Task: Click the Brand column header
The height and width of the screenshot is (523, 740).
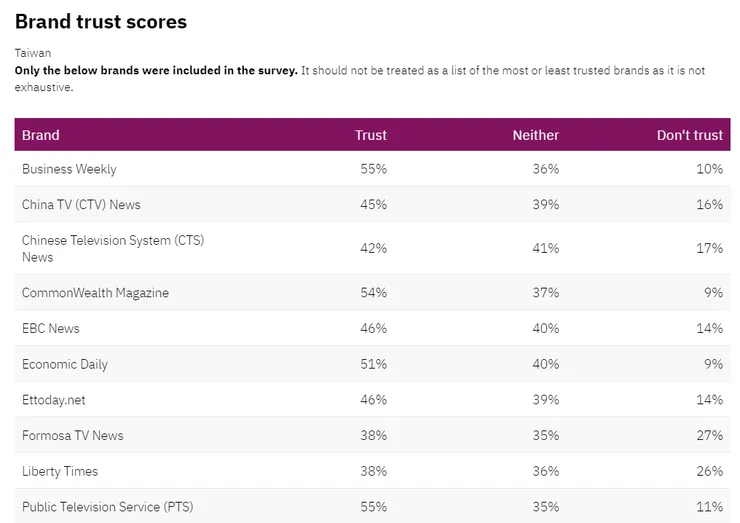Action: [41, 135]
